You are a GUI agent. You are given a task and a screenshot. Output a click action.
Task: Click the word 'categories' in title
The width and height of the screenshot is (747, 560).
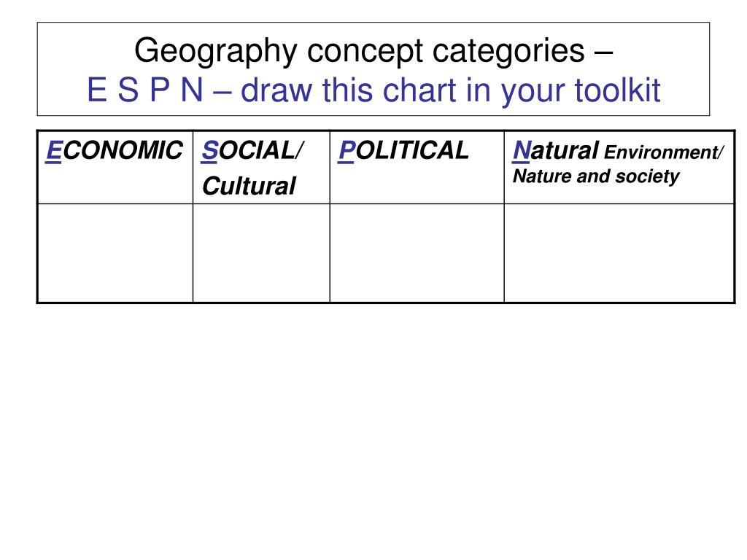(x=508, y=52)
